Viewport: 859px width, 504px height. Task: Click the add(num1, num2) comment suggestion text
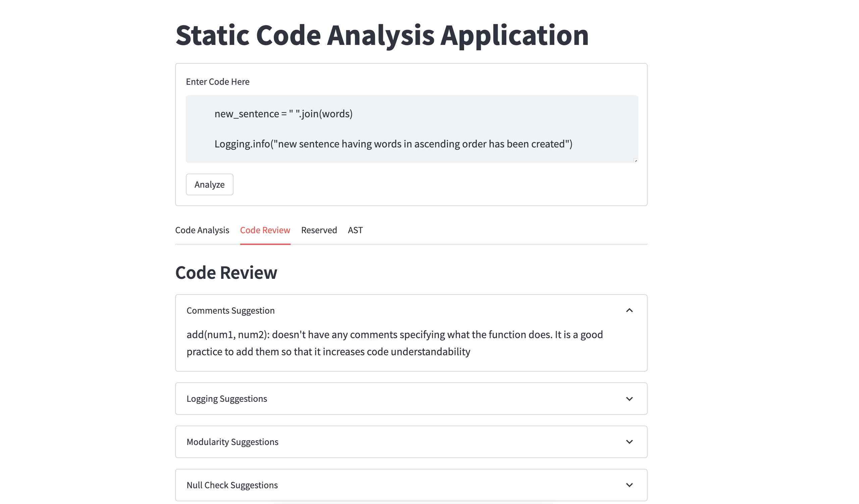point(394,343)
